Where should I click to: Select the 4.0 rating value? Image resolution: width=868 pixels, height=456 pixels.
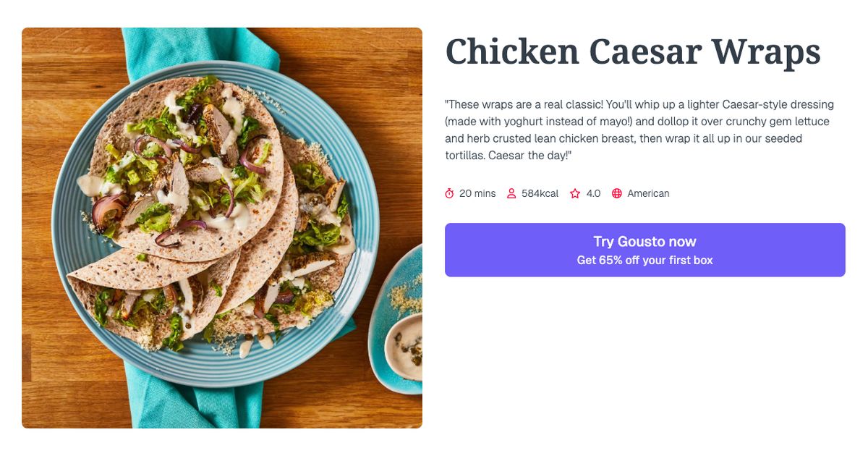click(593, 193)
